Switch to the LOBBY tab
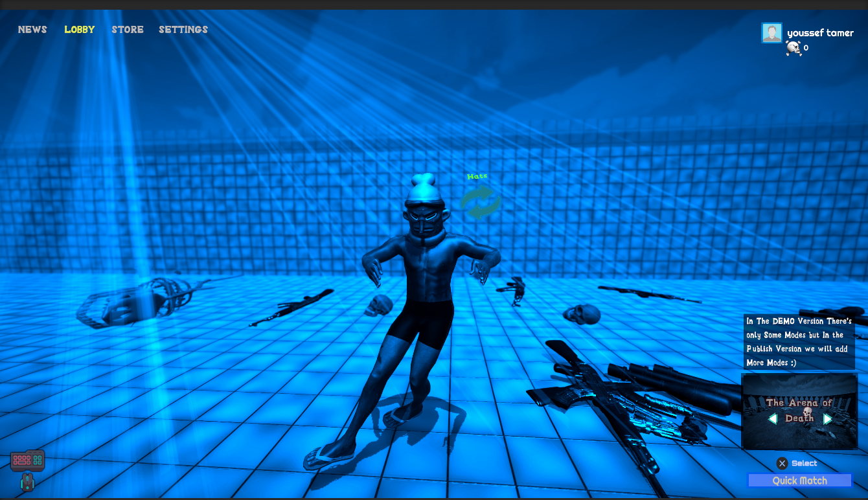The image size is (868, 500). tap(80, 30)
